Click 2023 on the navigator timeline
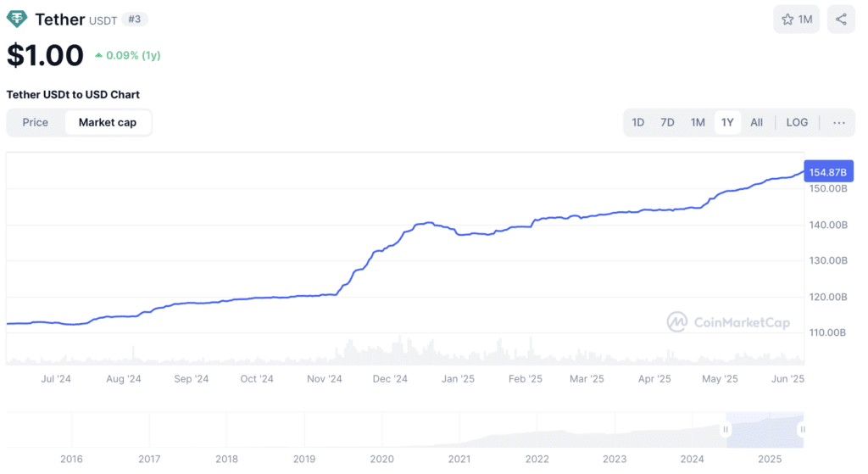This screenshot has height=474, width=868. click(615, 459)
